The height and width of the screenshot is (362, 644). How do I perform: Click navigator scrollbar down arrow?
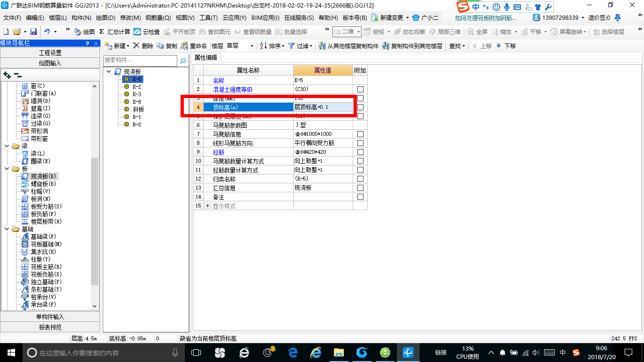(x=95, y=305)
